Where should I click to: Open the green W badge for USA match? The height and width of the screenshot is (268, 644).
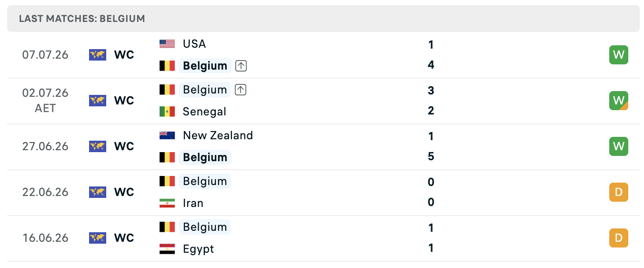point(619,55)
